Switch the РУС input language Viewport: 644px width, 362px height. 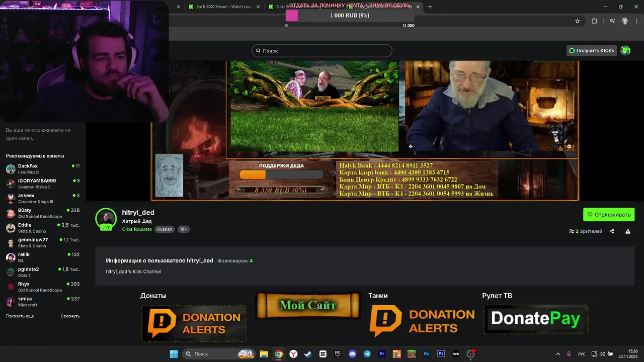pyautogui.click(x=582, y=354)
